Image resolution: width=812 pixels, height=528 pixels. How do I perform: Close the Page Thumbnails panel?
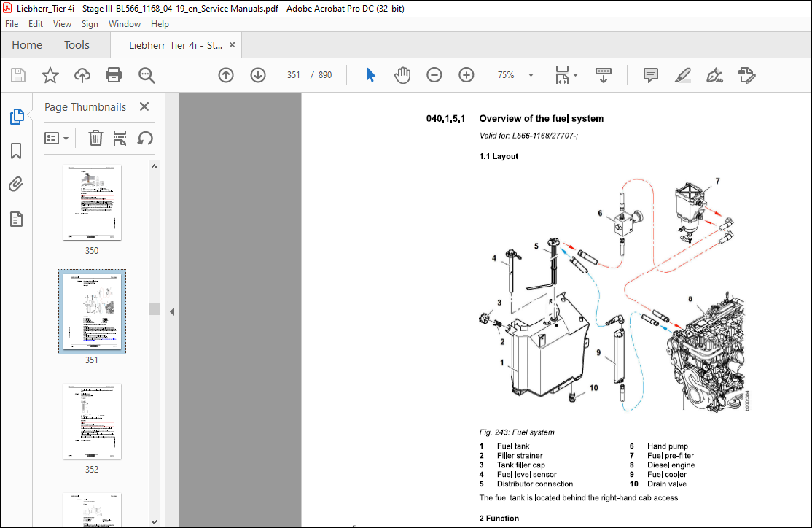pos(144,106)
